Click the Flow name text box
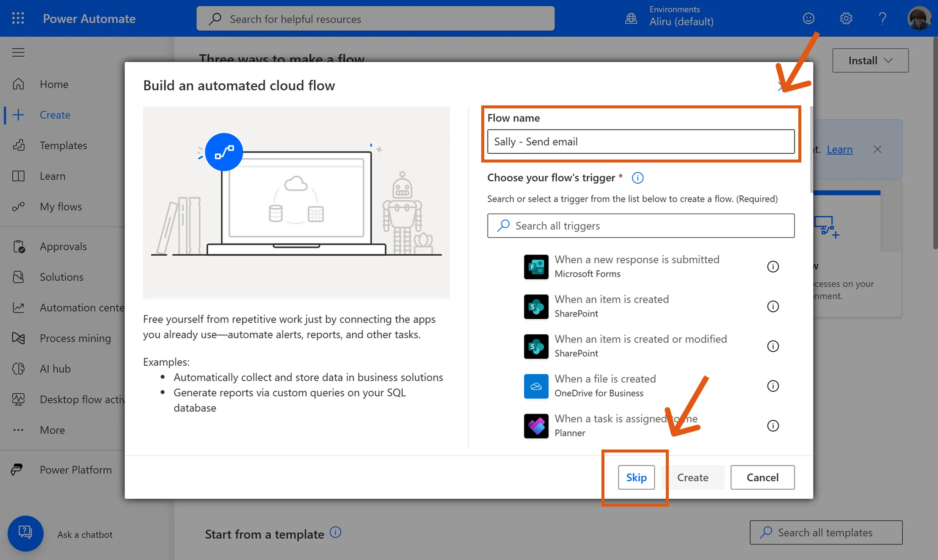938x560 pixels. (x=641, y=142)
